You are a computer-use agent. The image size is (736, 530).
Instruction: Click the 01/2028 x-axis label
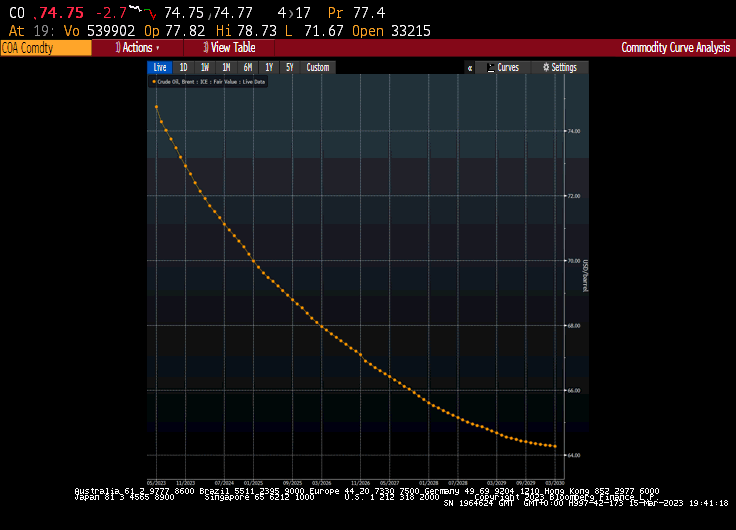429,483
